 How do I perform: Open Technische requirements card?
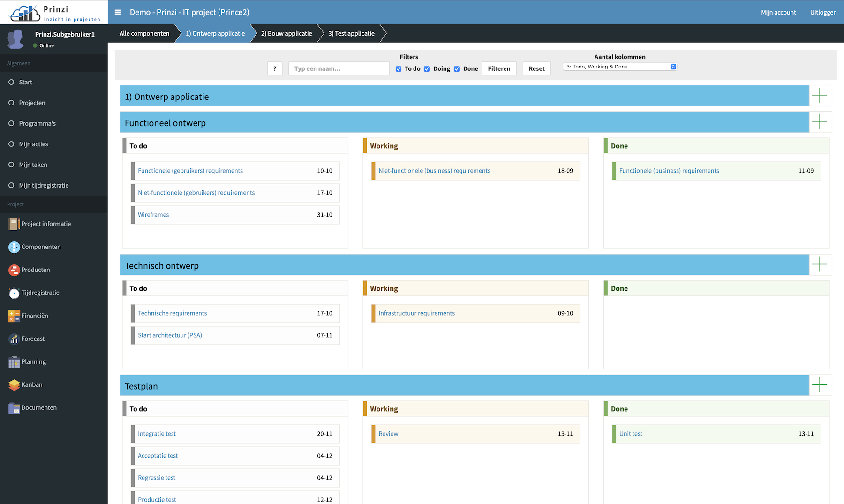235,313
